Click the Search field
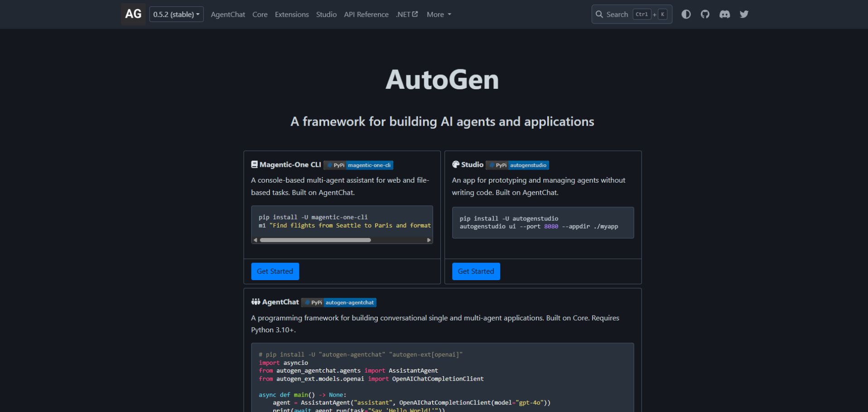Screen dimensions: 868x412 pos(632,14)
